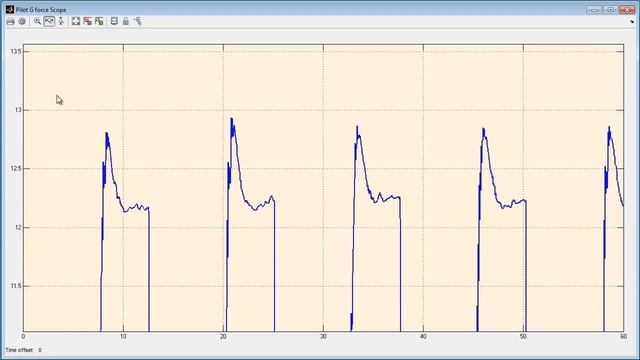
Task: Minimize the Pilot G force Scope window
Action: coord(594,9)
